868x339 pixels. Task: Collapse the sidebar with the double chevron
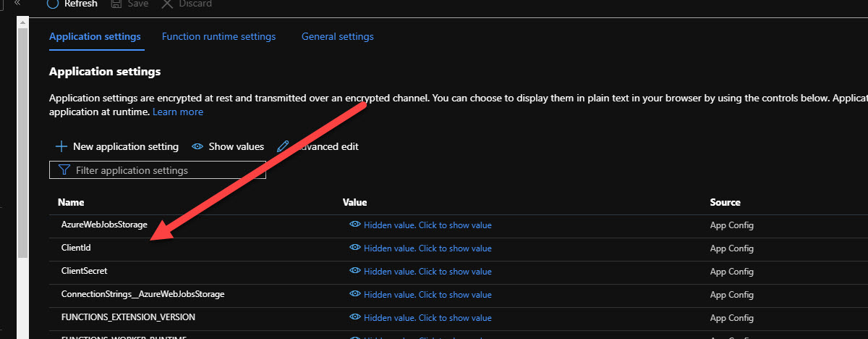[x=17, y=4]
